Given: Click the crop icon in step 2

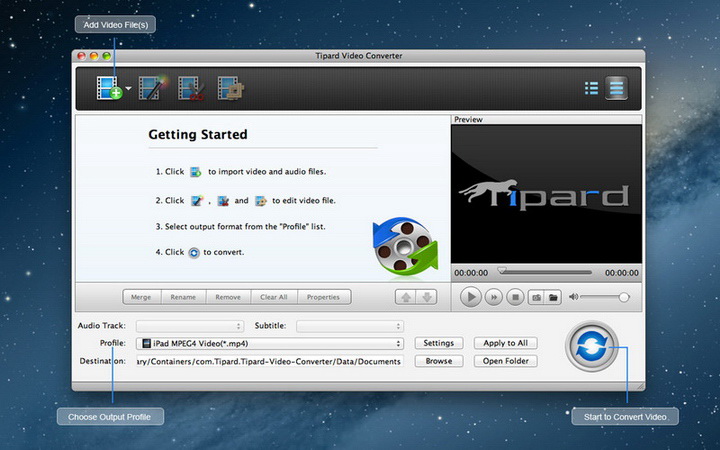Looking at the screenshot, I should pyautogui.click(x=261, y=201).
